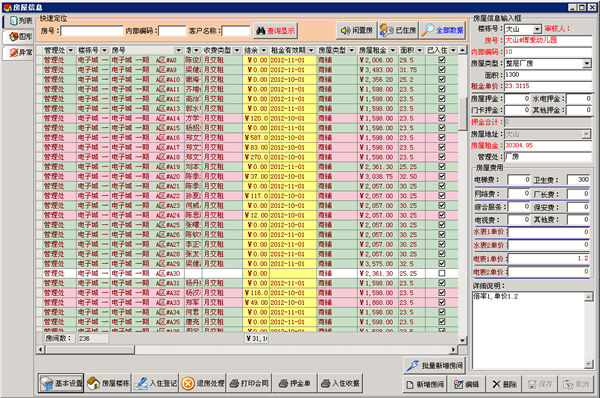
Task: Click the table's vertical scroll down arrow
Action: (463, 340)
